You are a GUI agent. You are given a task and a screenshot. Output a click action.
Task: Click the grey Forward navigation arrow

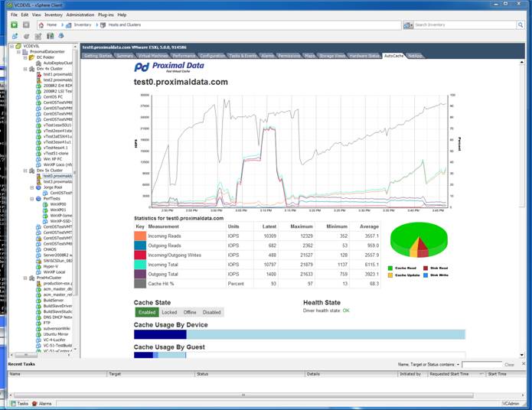pos(26,24)
